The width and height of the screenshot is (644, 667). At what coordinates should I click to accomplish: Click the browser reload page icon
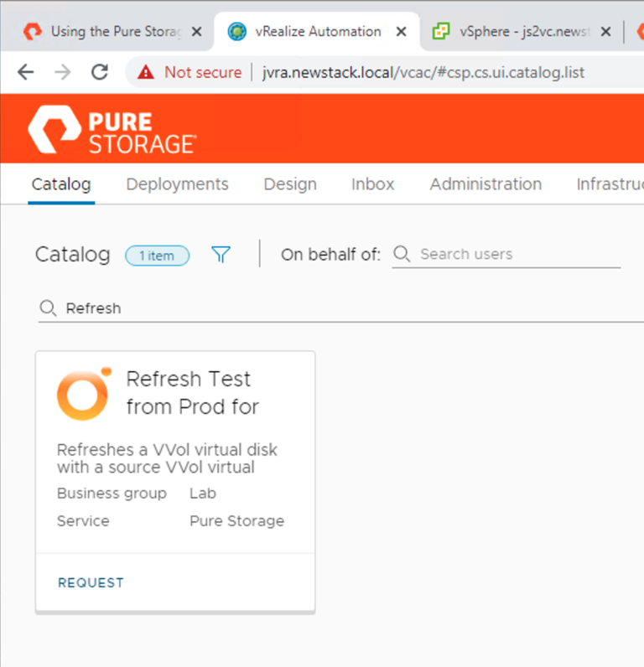pos(100,73)
